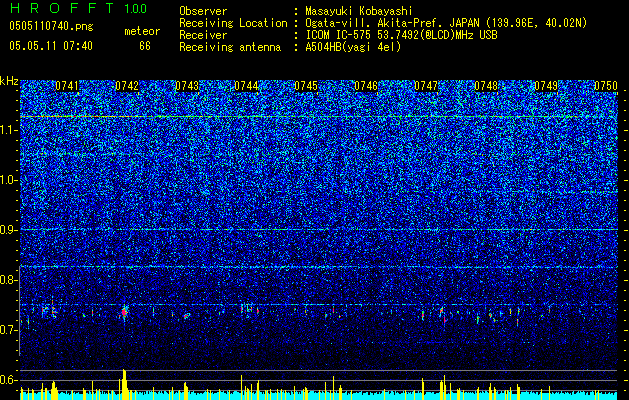The height and width of the screenshot is (400, 629).
Task: Click the meteor count value 66
Action: tap(145, 46)
